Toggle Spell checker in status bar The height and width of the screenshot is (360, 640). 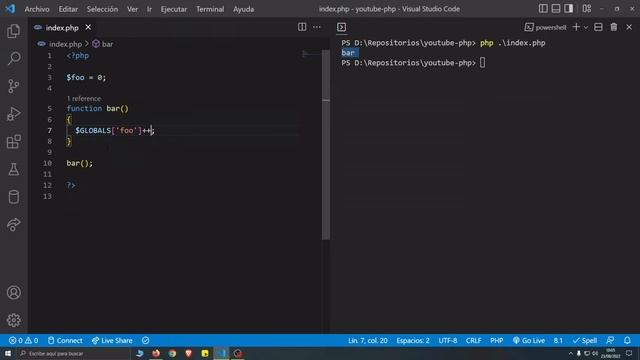585,340
